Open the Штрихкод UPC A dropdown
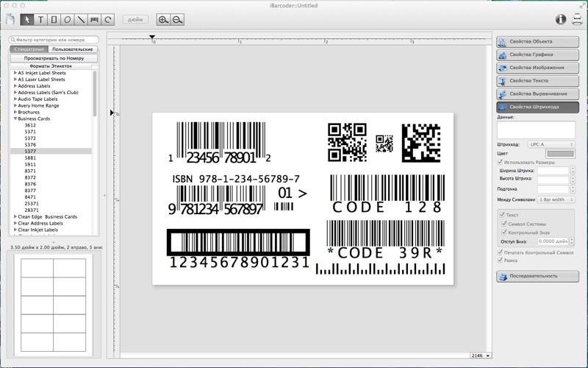Viewport: 588px width, 368px height. (551, 144)
